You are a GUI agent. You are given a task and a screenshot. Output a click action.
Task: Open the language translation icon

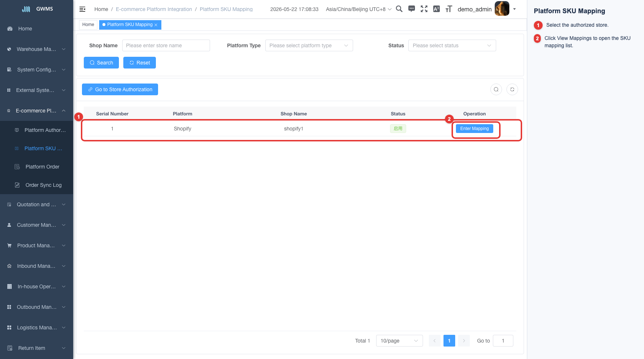click(x=437, y=9)
